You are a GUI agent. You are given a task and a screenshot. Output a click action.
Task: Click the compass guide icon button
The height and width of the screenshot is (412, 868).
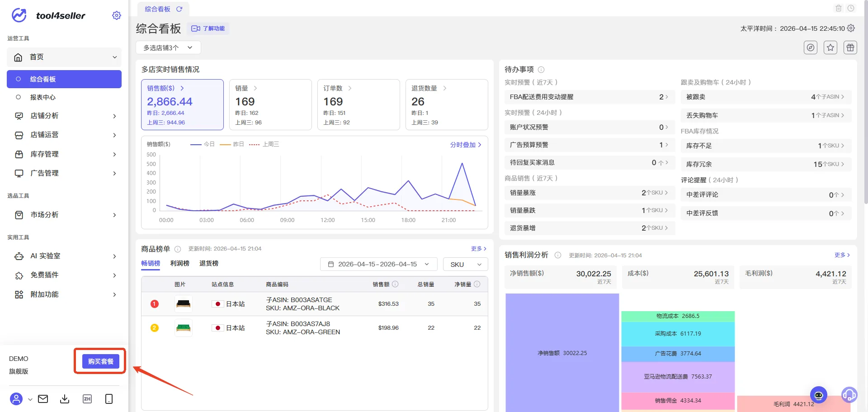pyautogui.click(x=811, y=47)
